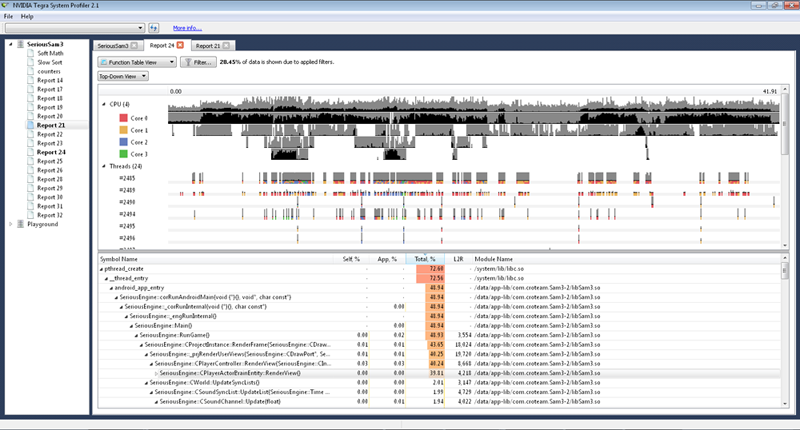Select thread #2485 in the timeline
This screenshot has height=430, width=800.
click(x=127, y=179)
